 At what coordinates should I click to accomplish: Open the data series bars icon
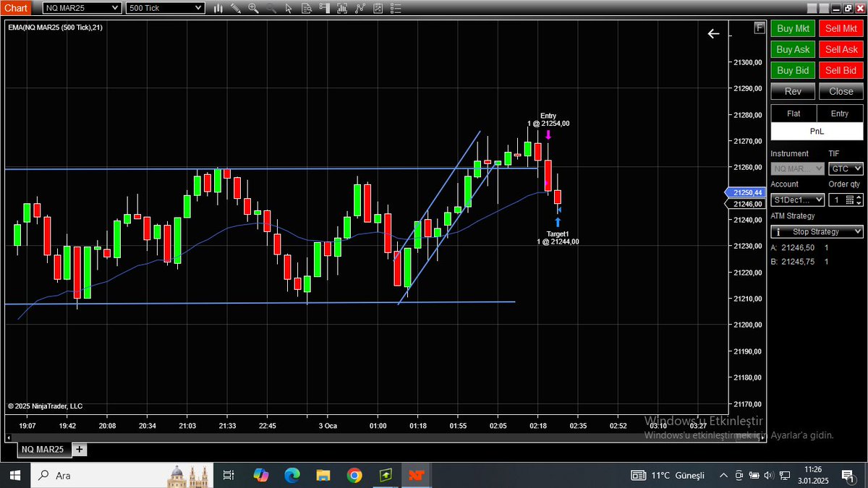point(342,9)
